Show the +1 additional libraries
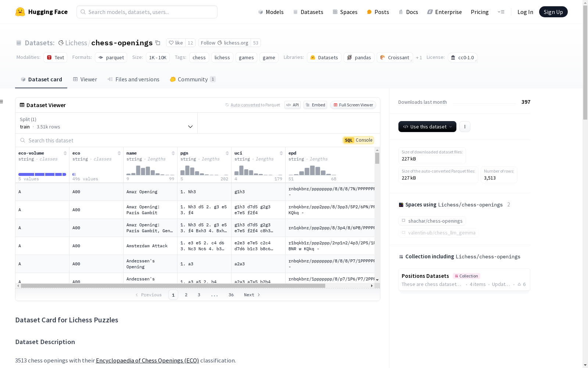Image resolution: width=588 pixels, height=368 pixels. click(x=419, y=57)
